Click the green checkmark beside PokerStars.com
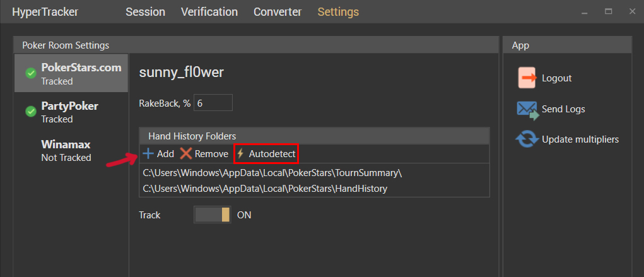The width and height of the screenshot is (644, 277). click(31, 74)
